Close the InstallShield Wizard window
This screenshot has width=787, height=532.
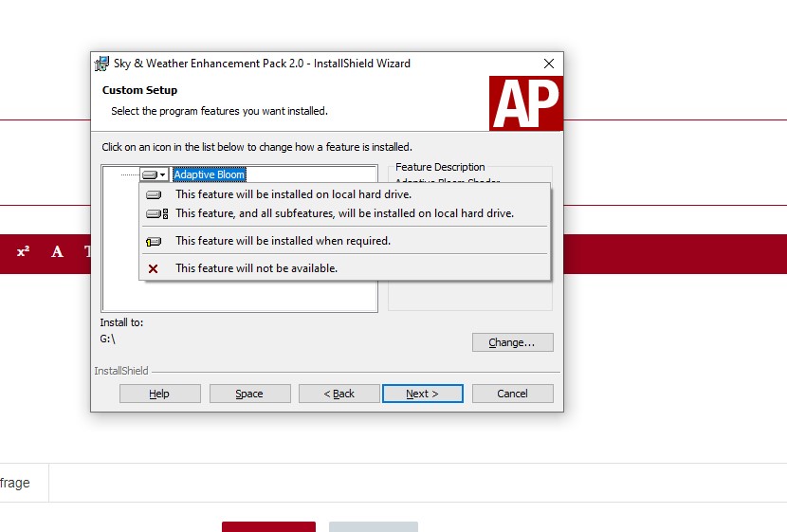pos(549,64)
